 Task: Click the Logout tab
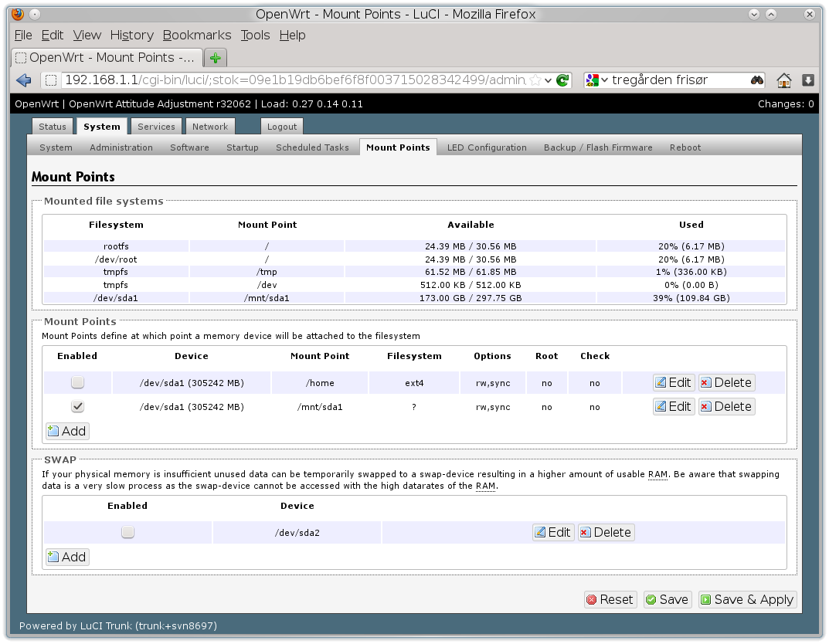tap(282, 127)
